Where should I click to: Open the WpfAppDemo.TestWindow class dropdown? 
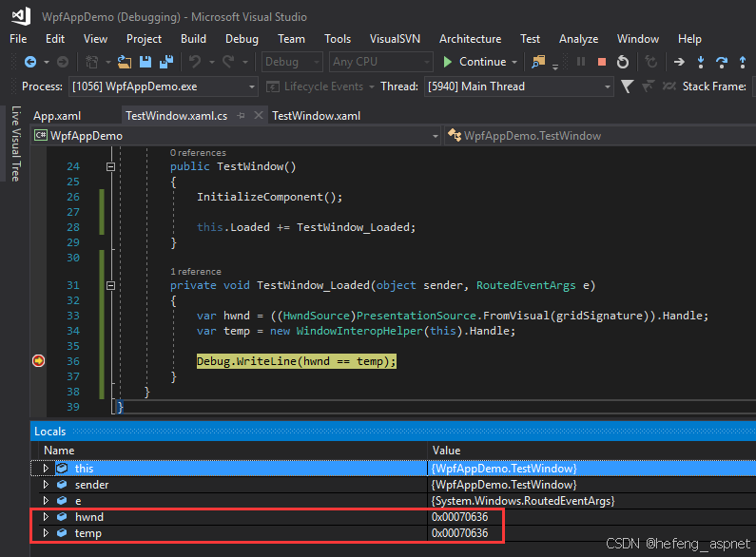pyautogui.click(x=600, y=136)
